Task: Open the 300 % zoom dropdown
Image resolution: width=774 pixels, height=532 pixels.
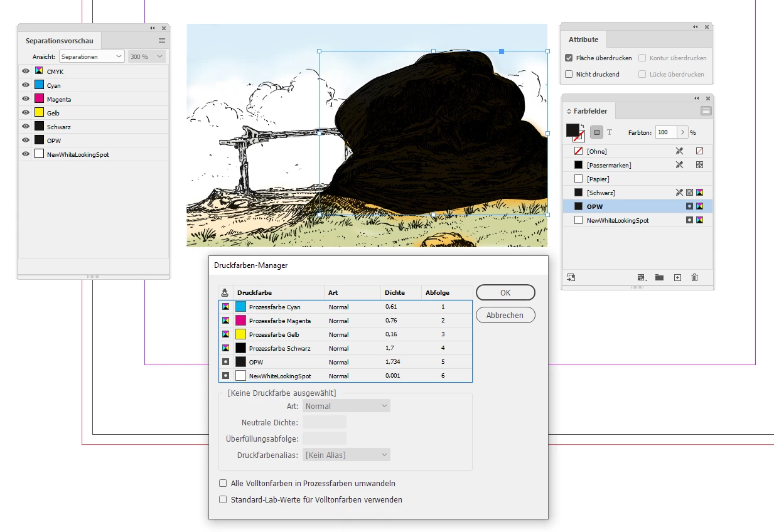Action: [147, 56]
